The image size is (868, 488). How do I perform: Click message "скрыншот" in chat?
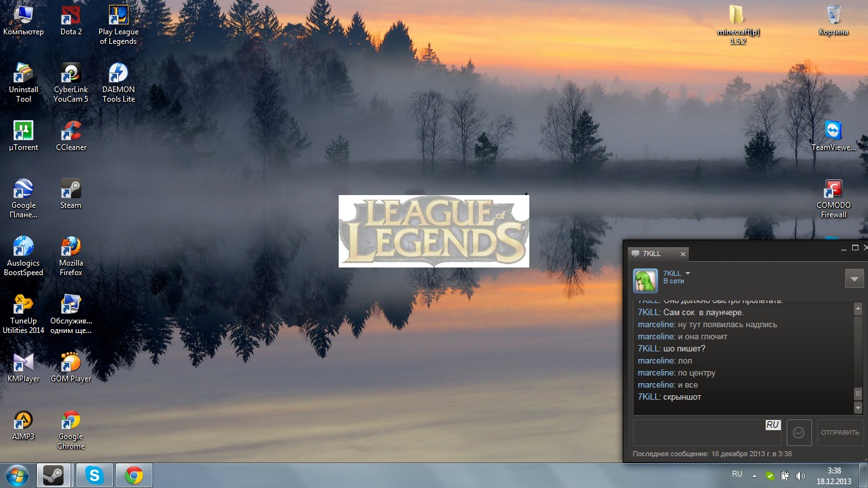pos(682,397)
